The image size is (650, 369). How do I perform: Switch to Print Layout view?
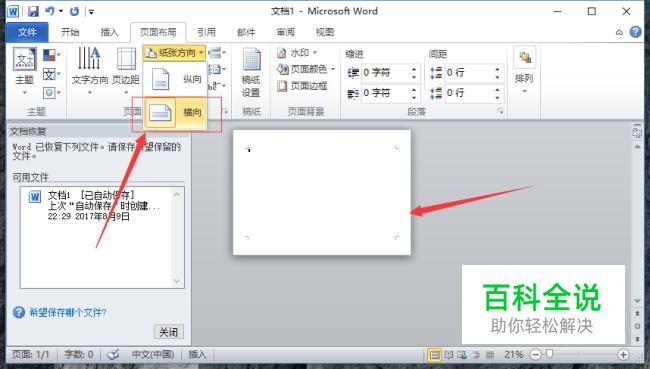click(x=434, y=355)
